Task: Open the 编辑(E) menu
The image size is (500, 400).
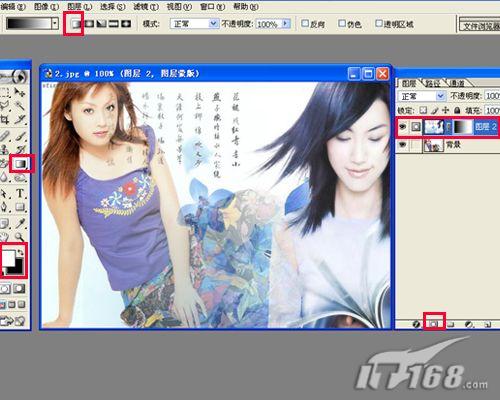Action: coord(13,7)
